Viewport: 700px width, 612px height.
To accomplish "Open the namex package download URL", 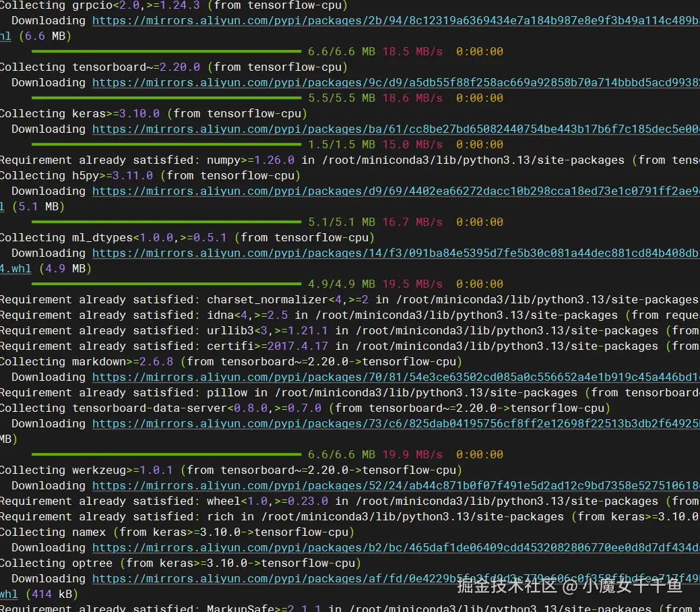I will [x=396, y=548].
